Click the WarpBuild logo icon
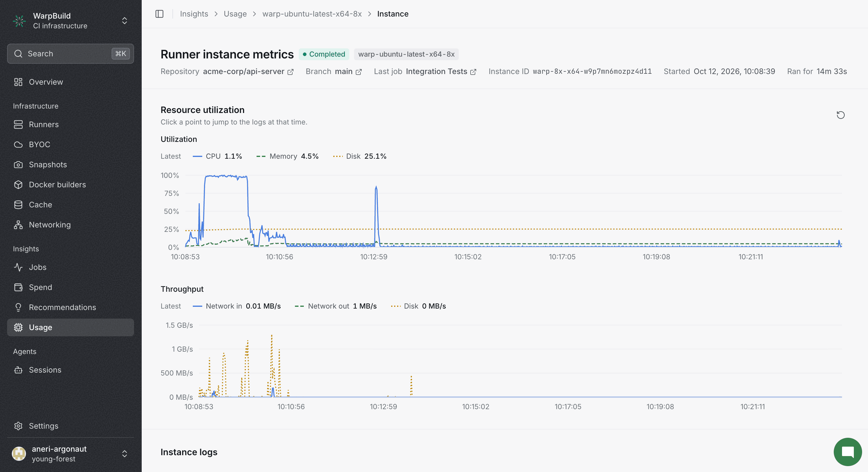The height and width of the screenshot is (472, 868). click(x=19, y=21)
